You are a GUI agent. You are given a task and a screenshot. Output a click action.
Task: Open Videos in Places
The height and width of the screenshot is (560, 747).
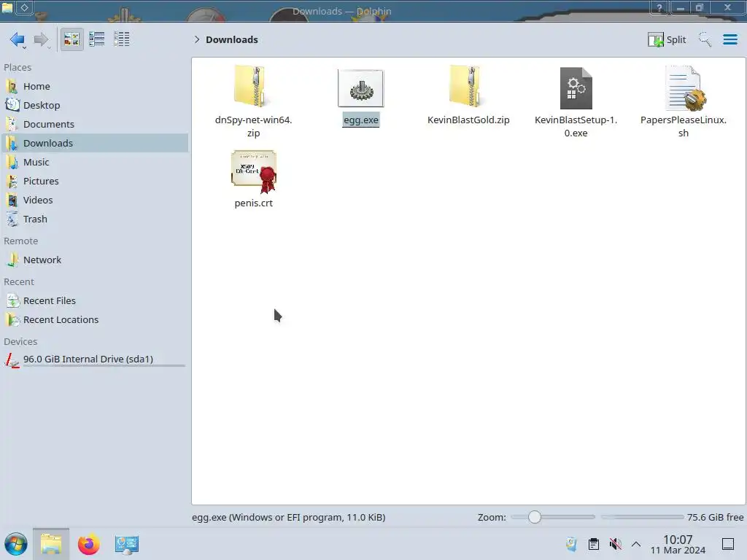coord(95,201)
